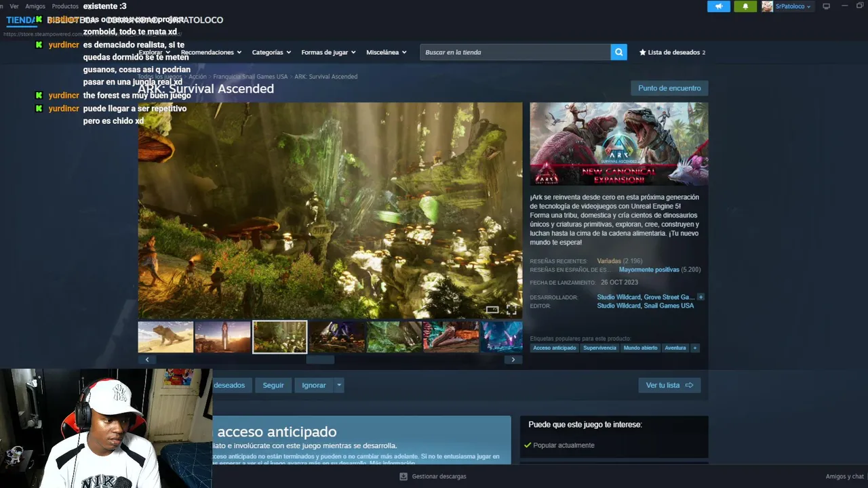
Task: Open the Ver menu
Action: 14,6
